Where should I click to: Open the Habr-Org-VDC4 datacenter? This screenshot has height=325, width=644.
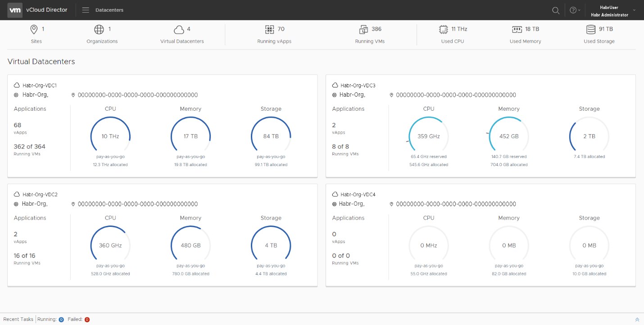coord(358,194)
